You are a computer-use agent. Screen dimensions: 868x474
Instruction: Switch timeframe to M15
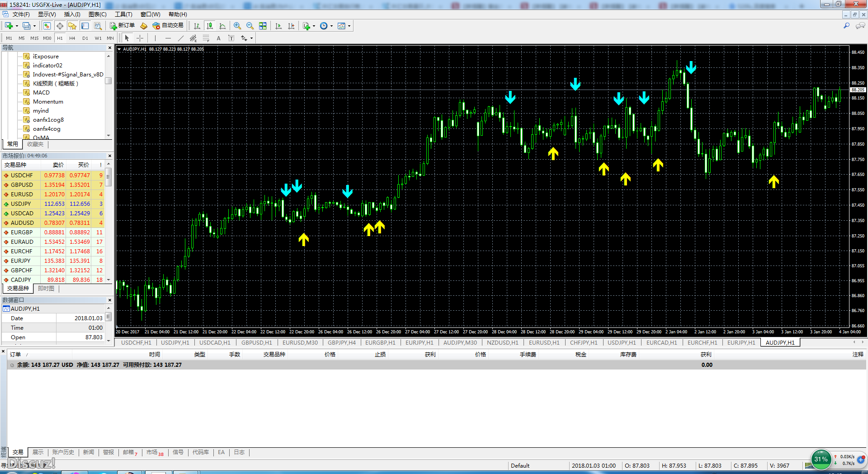pos(34,38)
